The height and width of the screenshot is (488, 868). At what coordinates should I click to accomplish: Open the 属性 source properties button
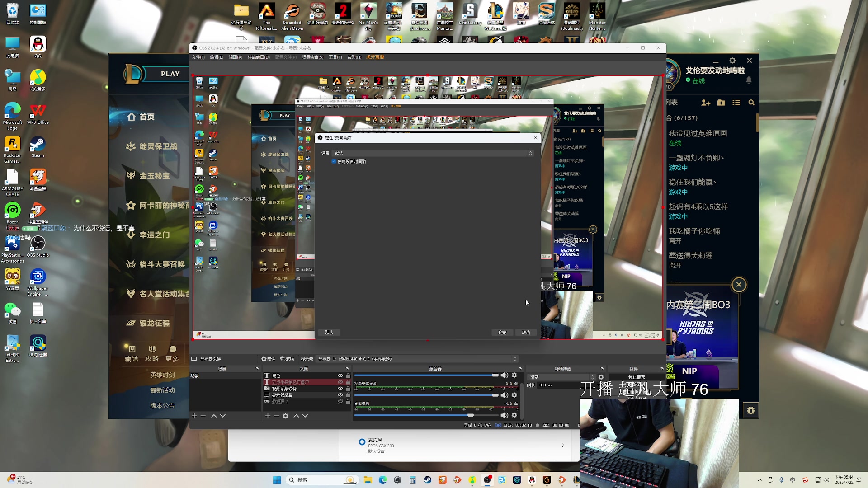(x=268, y=359)
